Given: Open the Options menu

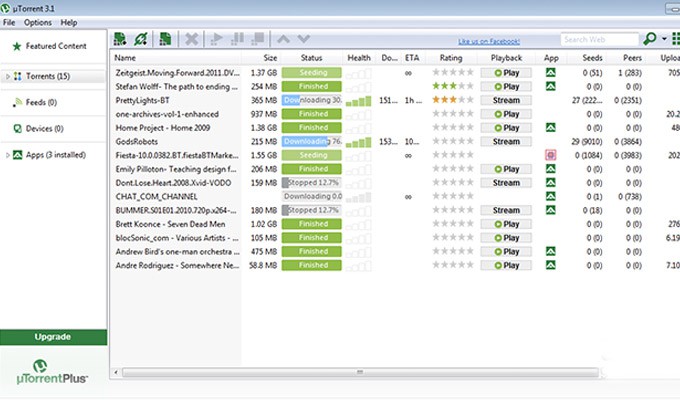Looking at the screenshot, I should tap(38, 23).
